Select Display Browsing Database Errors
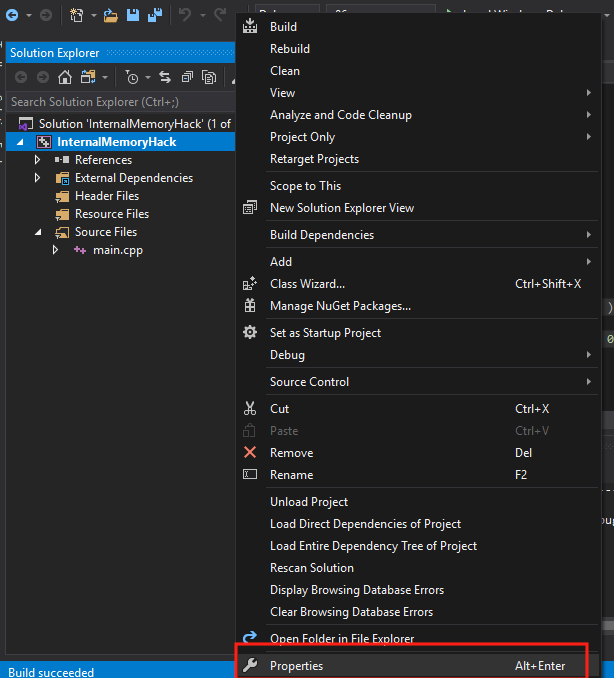614x678 pixels. [357, 590]
